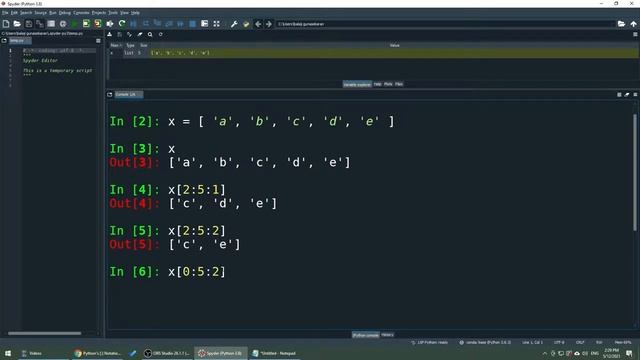Save all open files
This screenshot has height=360, width=640.
coord(40,24)
